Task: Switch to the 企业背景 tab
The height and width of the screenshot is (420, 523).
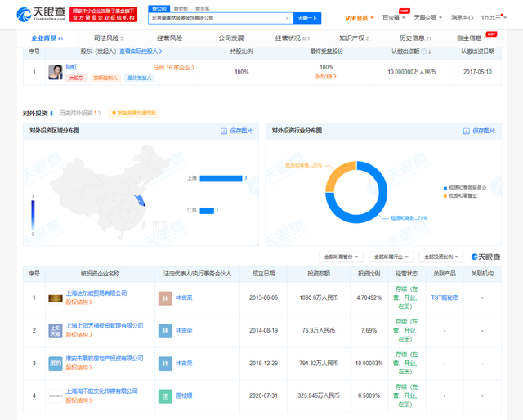Action: (x=47, y=38)
